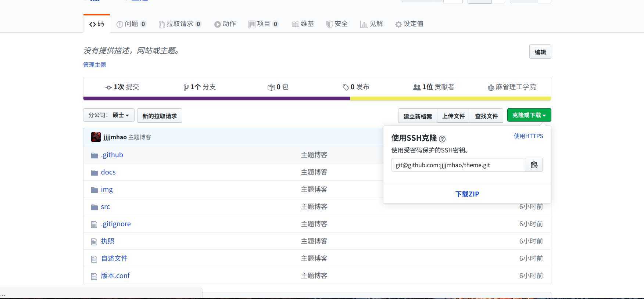The width and height of the screenshot is (644, 299).
Task: Click the tag icon beside 0 发布
Action: pyautogui.click(x=346, y=87)
